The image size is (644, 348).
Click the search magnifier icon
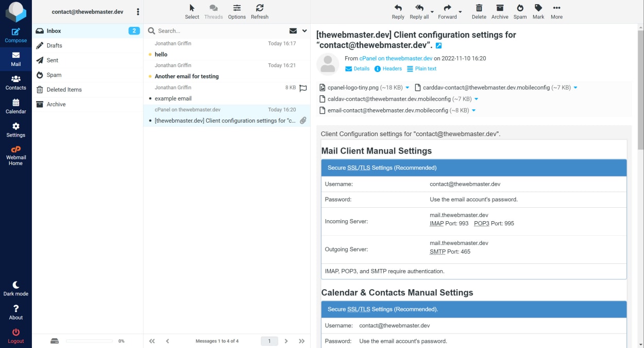point(151,31)
